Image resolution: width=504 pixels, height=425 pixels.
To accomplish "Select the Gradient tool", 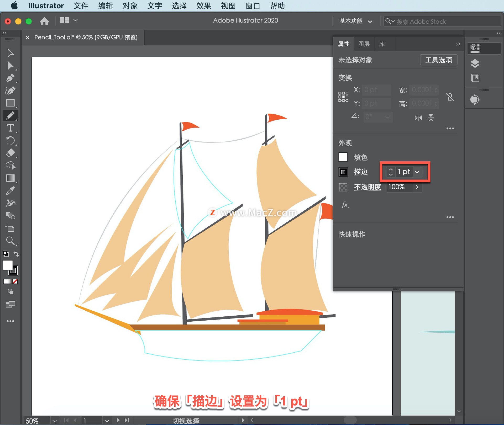I will point(10,178).
